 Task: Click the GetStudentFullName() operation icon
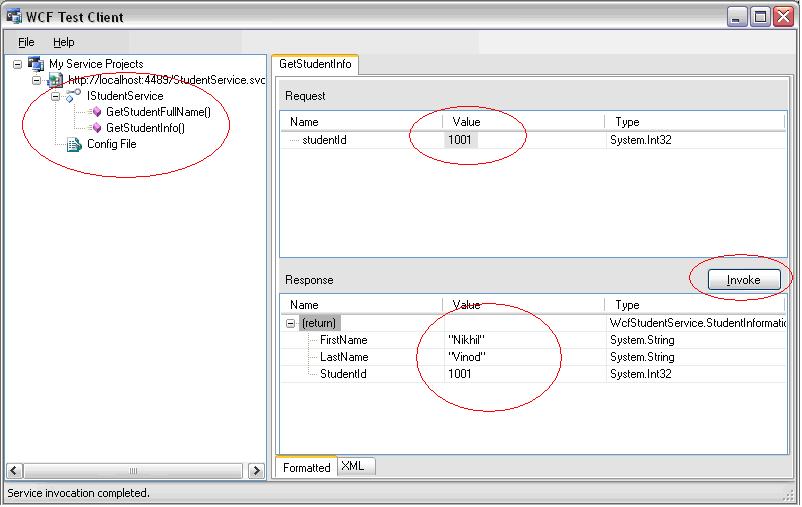point(96,112)
